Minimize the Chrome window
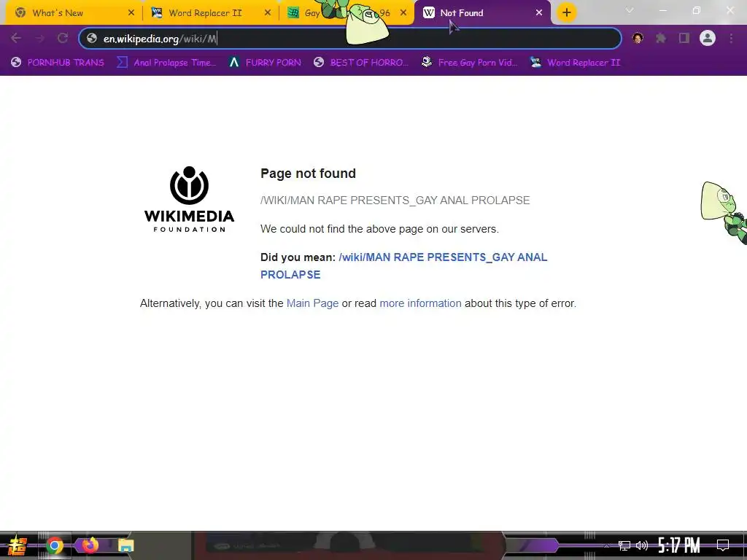747x560 pixels. pyautogui.click(x=662, y=10)
